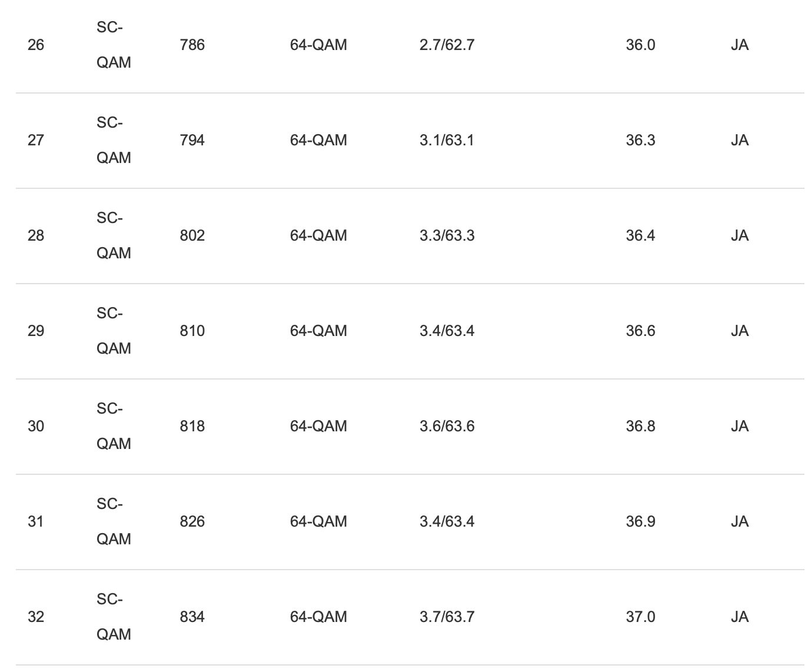Screen dimensions: 811x672
Task: Select 3.1/63.1 power reading
Action: tap(447, 141)
